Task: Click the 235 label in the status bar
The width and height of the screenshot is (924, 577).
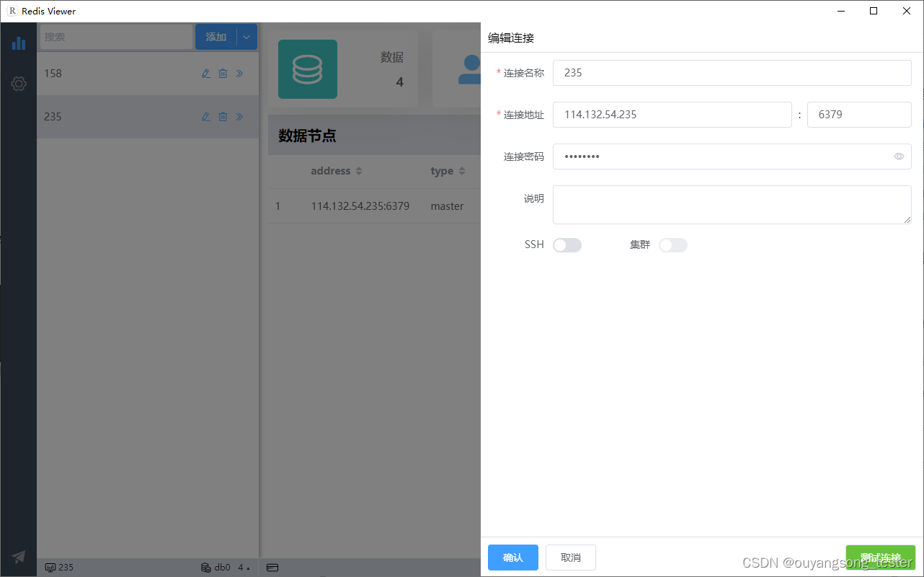Action: [x=66, y=568]
